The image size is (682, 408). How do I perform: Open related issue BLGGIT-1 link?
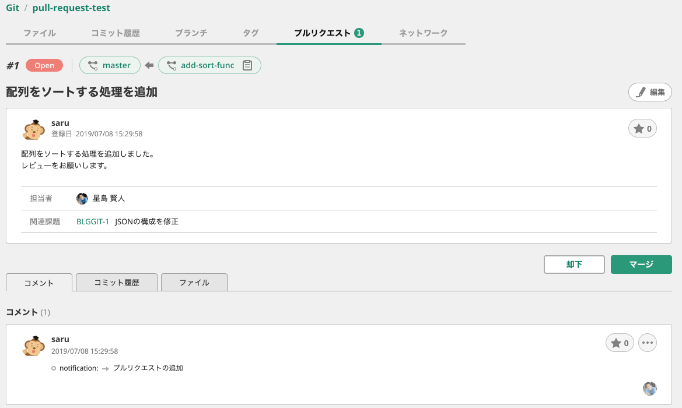(92, 221)
